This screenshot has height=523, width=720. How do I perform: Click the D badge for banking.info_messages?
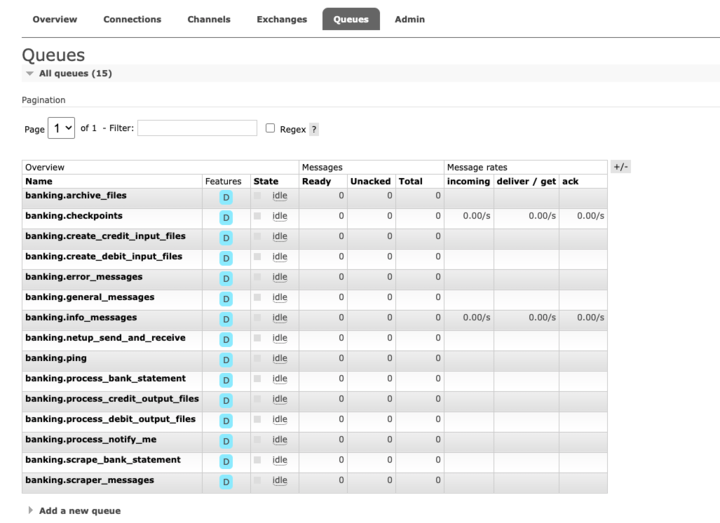(x=226, y=320)
